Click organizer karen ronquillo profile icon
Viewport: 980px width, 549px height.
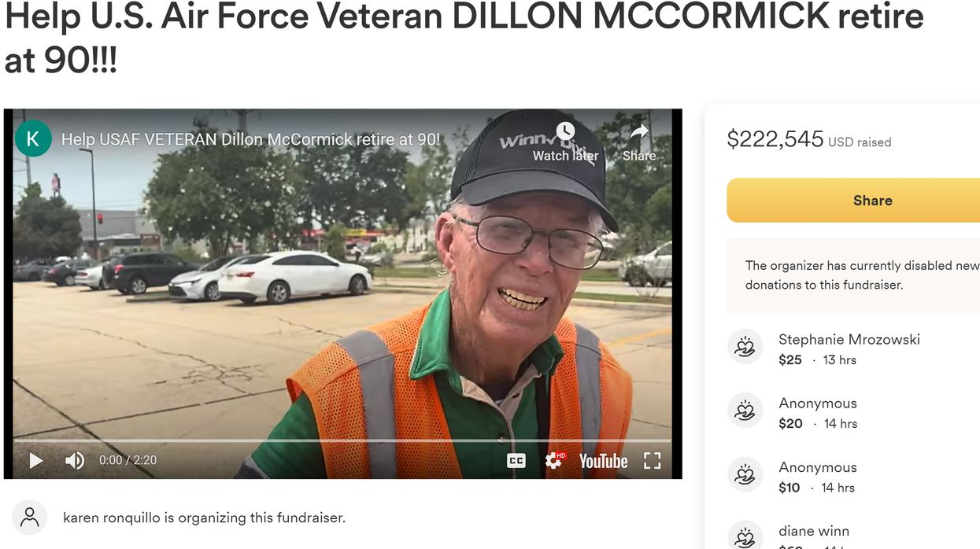point(30,518)
